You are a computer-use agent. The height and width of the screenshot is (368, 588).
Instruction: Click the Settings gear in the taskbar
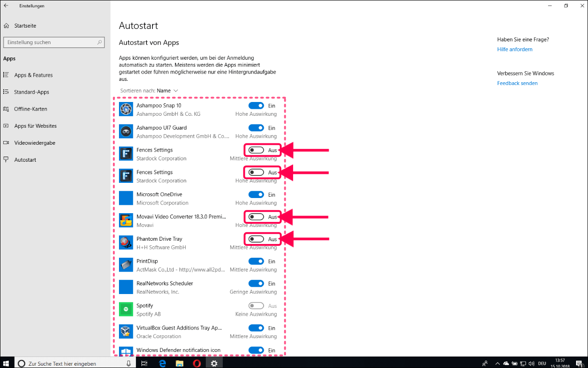click(214, 363)
